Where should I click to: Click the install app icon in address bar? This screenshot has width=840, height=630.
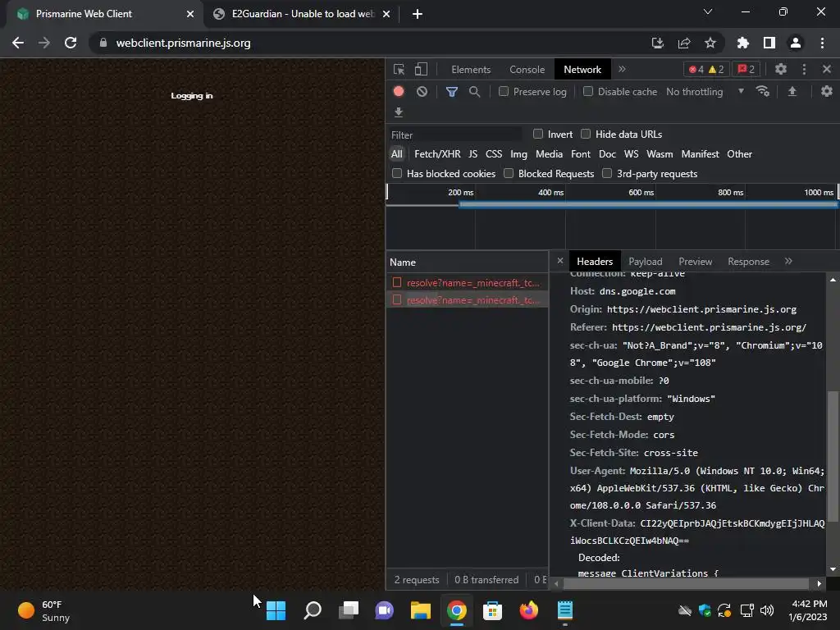[657, 43]
